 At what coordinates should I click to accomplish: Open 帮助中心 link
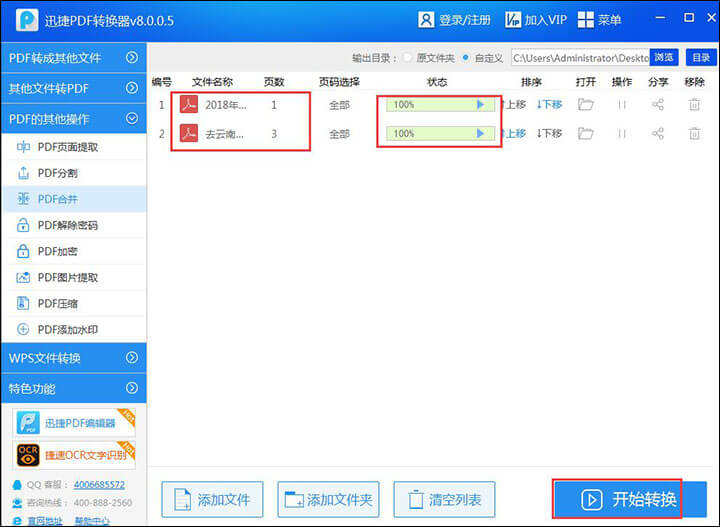[x=92, y=521]
